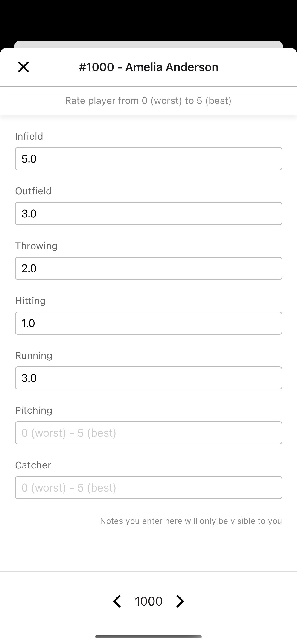Focus the Hitting rating field showing 1.0
Viewport: 297px width, 644px height.
(148, 323)
